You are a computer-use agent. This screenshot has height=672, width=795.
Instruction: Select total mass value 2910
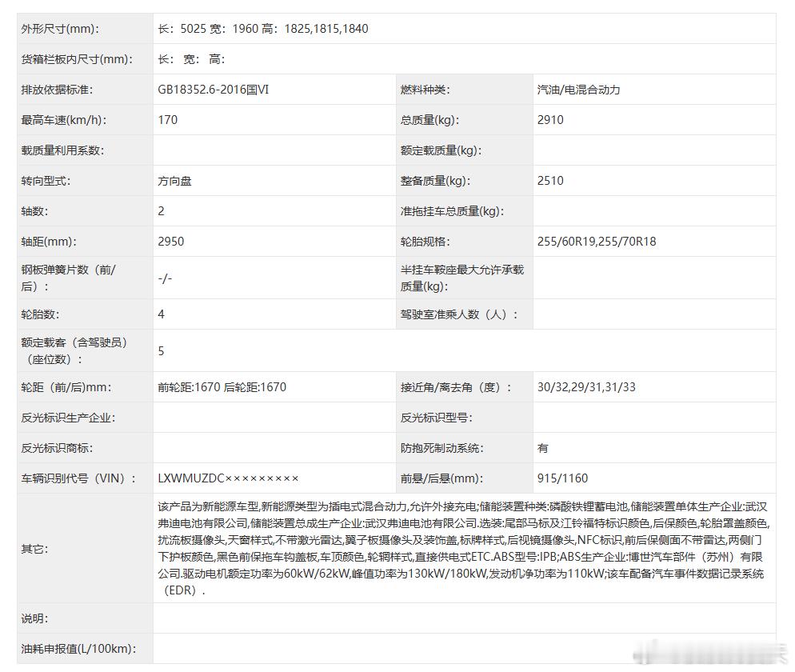tap(550, 120)
